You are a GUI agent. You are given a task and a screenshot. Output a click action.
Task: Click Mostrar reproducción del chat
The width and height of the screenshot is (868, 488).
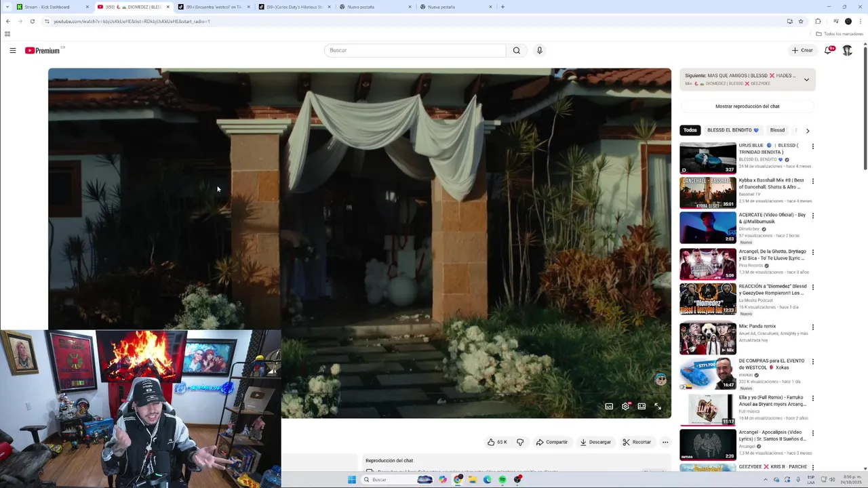coord(747,106)
